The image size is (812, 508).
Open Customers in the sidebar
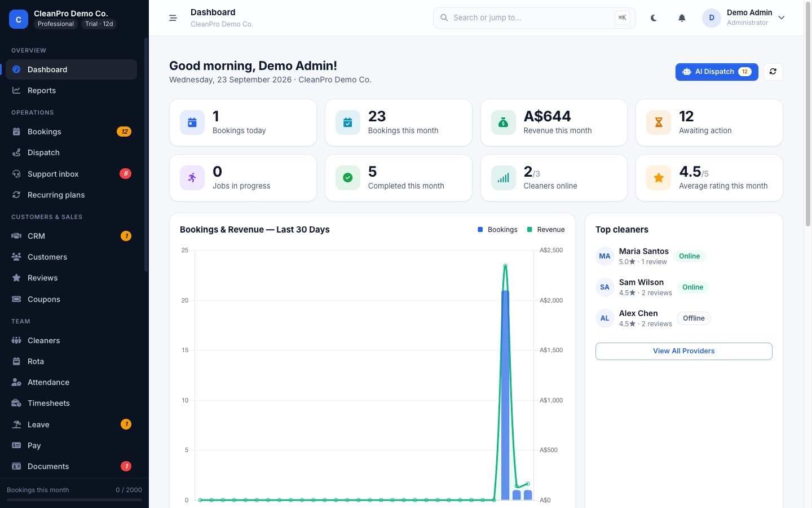click(x=71, y=257)
